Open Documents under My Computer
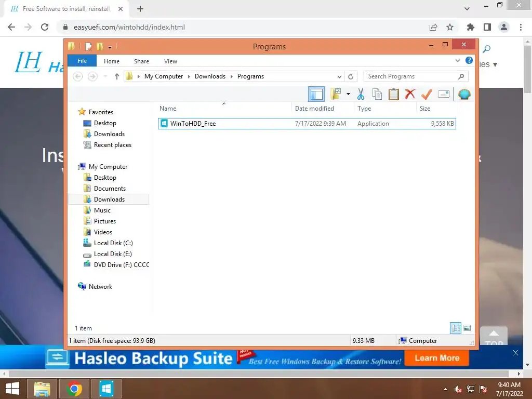 [x=110, y=188]
